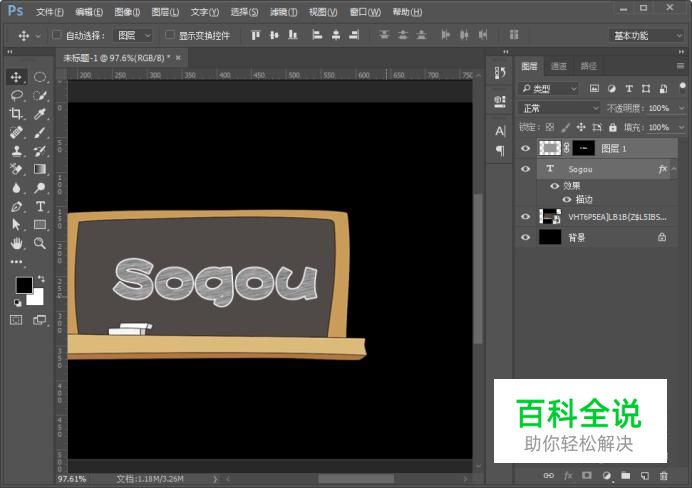Select the Gradient tool

click(40, 169)
